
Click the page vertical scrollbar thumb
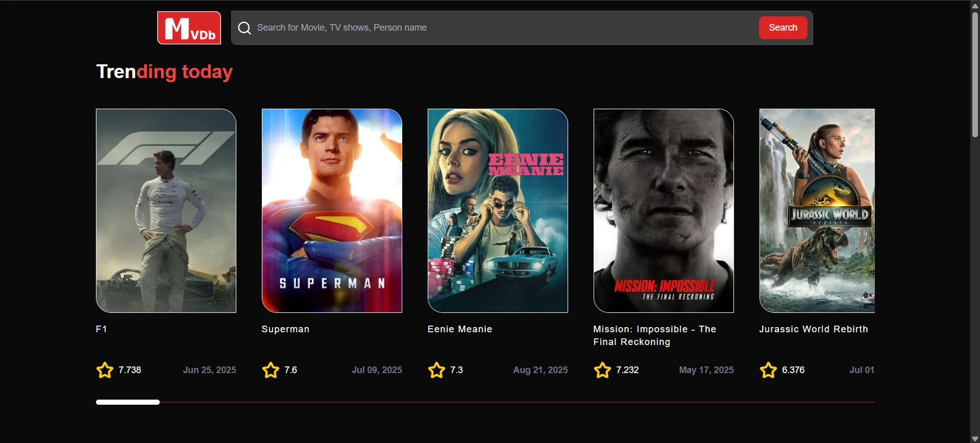[x=975, y=75]
